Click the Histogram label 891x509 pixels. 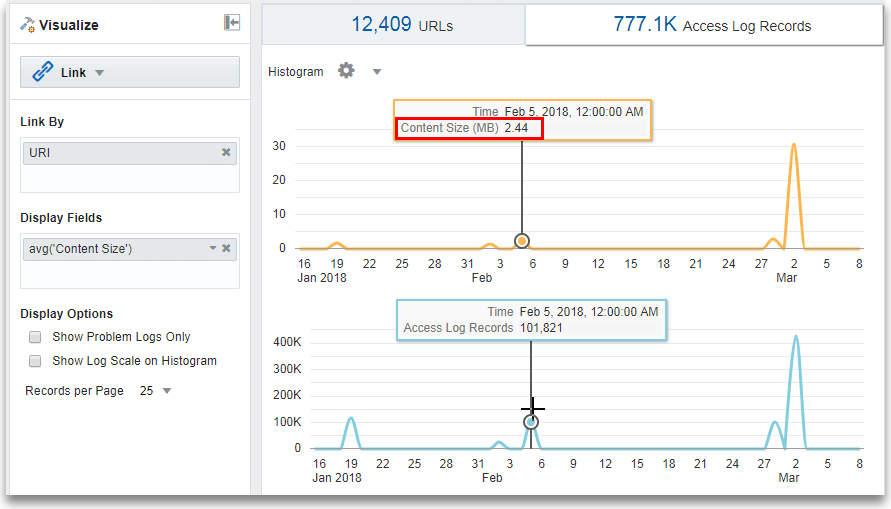click(295, 72)
